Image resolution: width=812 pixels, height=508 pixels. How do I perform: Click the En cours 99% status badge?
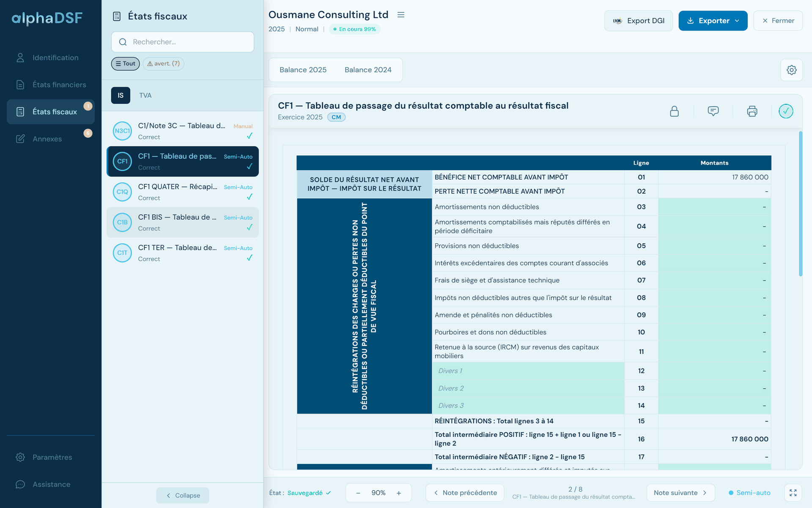(x=354, y=29)
